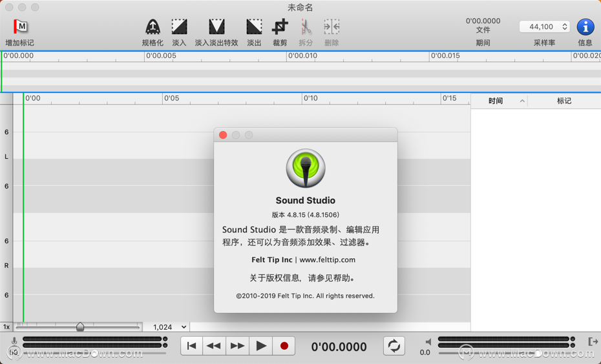
Task: Select the Crop (裁剪) tool
Action: tap(280, 27)
